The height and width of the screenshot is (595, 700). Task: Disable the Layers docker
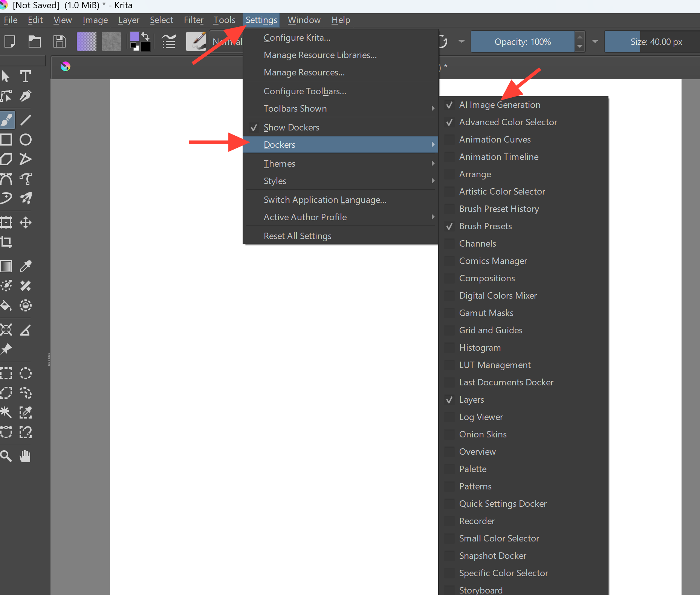pos(471,400)
